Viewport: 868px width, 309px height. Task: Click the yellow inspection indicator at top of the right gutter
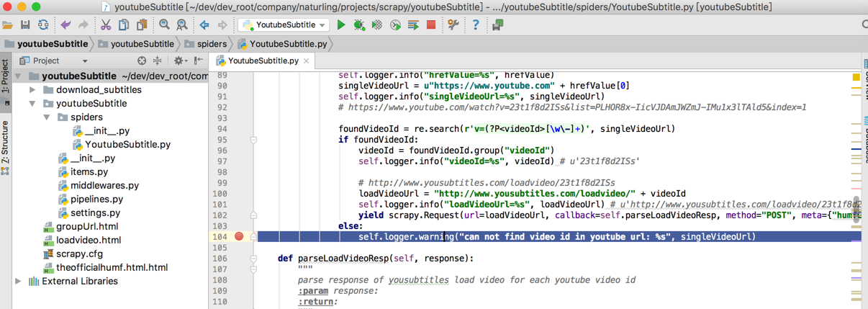click(856, 76)
